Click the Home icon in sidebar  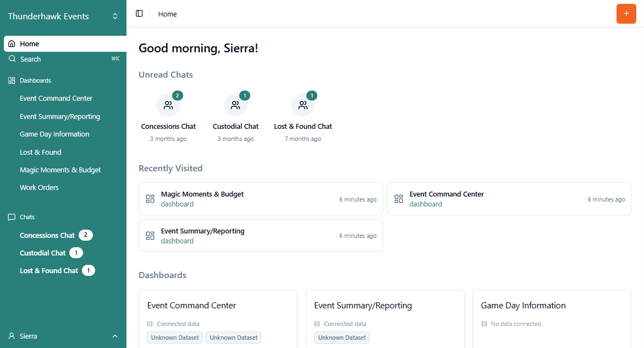[12, 44]
